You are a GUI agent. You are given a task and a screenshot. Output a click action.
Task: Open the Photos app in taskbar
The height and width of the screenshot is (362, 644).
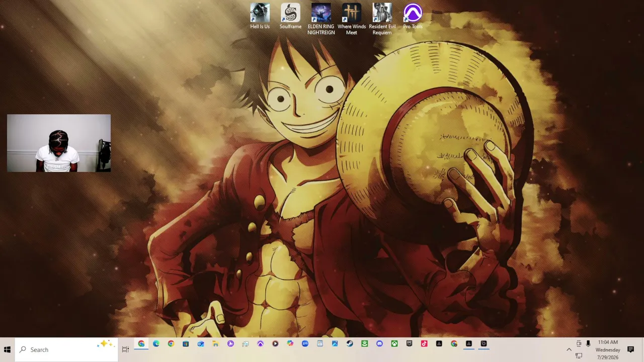tap(335, 344)
